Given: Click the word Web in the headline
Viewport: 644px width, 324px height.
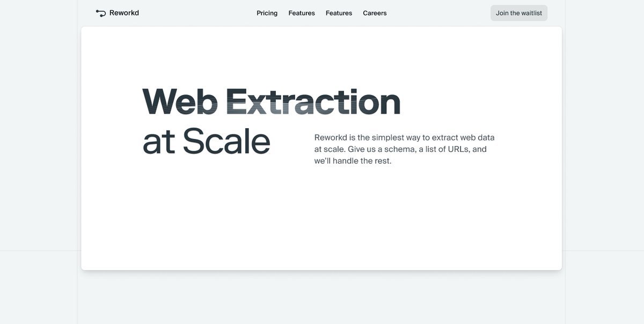Looking at the screenshot, I should tap(180, 101).
